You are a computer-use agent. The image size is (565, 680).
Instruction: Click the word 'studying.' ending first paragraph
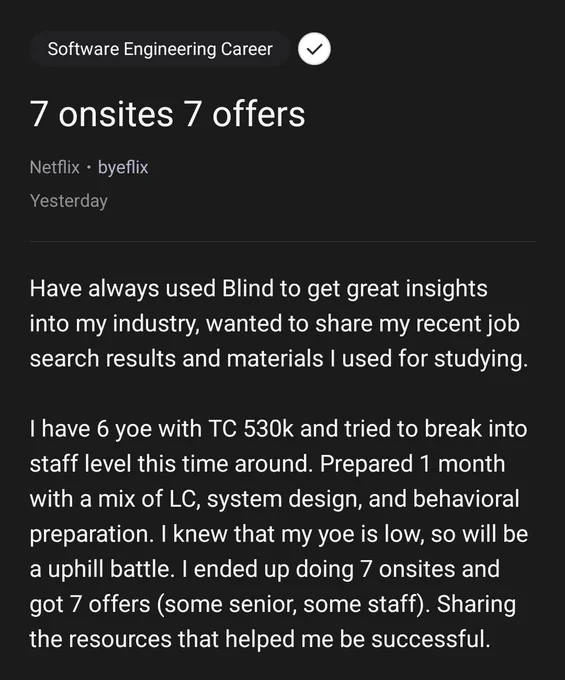[481, 359]
